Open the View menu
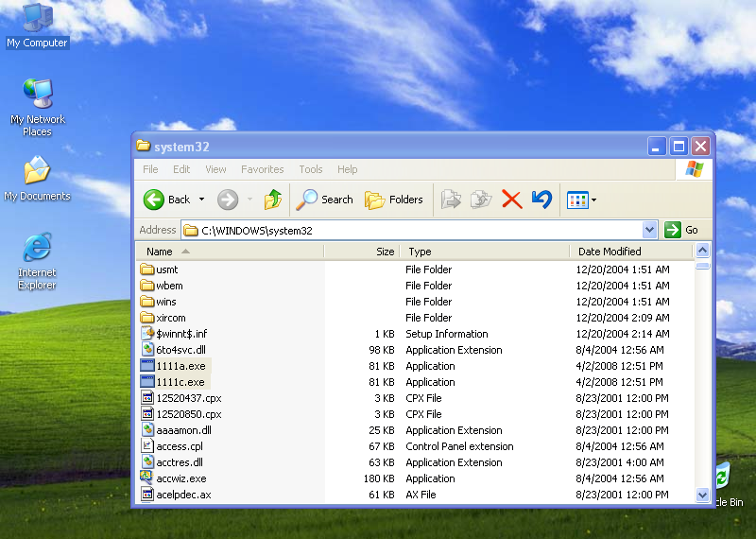The width and height of the screenshot is (756, 539). (x=215, y=169)
